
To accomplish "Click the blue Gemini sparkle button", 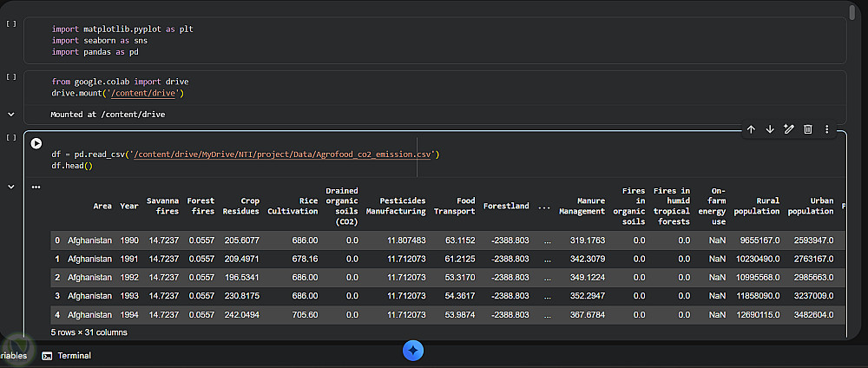I will 414,350.
